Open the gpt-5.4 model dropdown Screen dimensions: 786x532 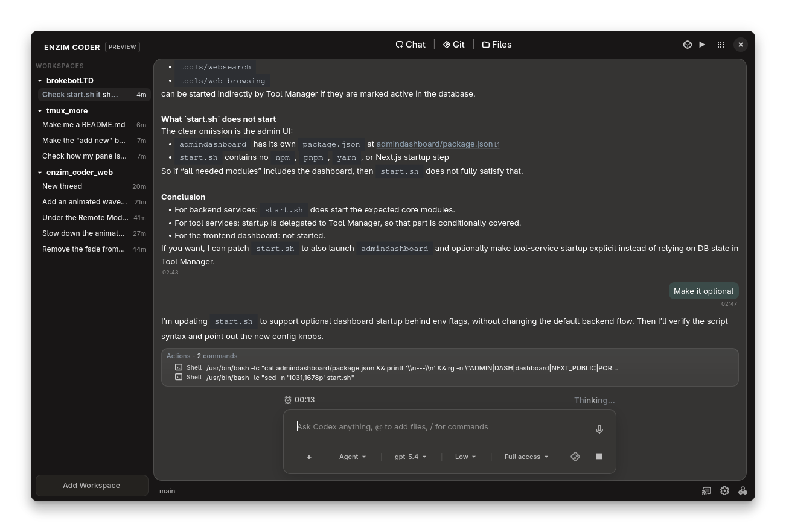coord(410,457)
